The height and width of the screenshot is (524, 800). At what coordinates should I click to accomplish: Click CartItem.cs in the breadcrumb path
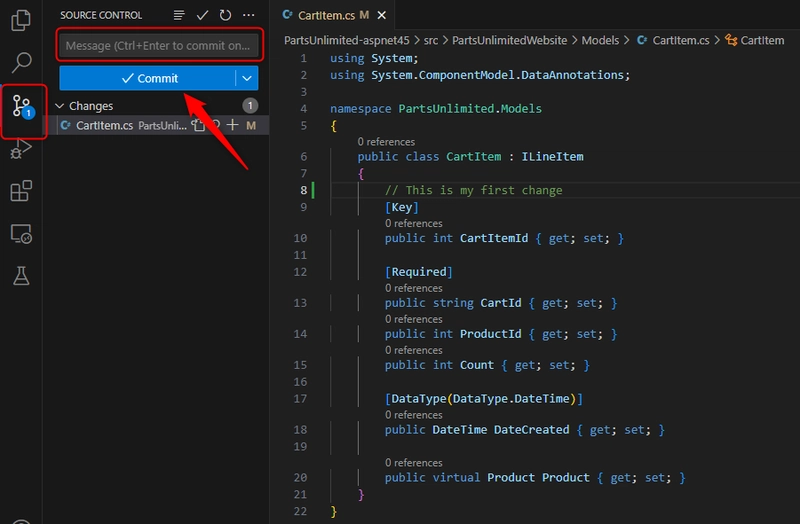tap(681, 40)
